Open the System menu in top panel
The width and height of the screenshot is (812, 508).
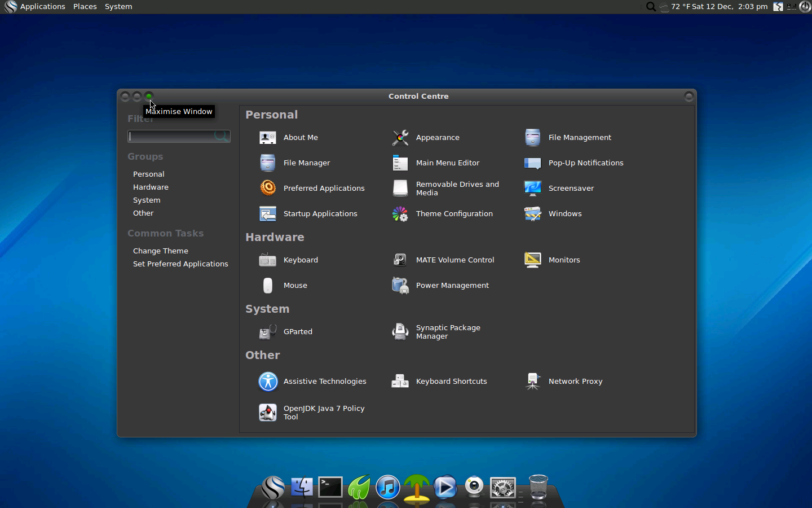[x=118, y=7]
